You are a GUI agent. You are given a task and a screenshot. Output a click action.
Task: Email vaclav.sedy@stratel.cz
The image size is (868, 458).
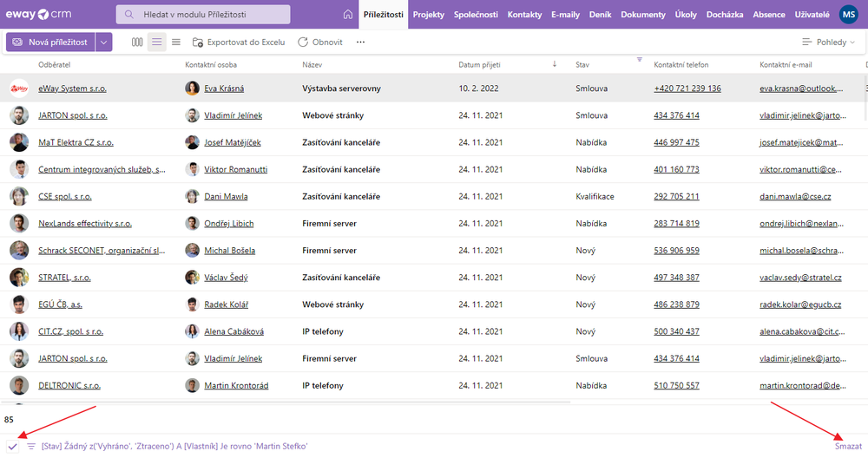point(800,277)
